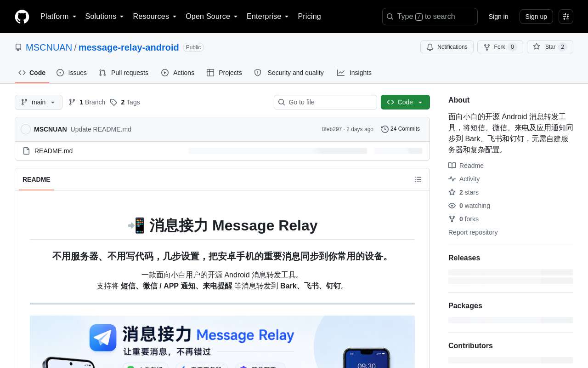The width and height of the screenshot is (588, 368).
Task: Click the MSCNUAN commit author avatar
Action: tap(26, 129)
